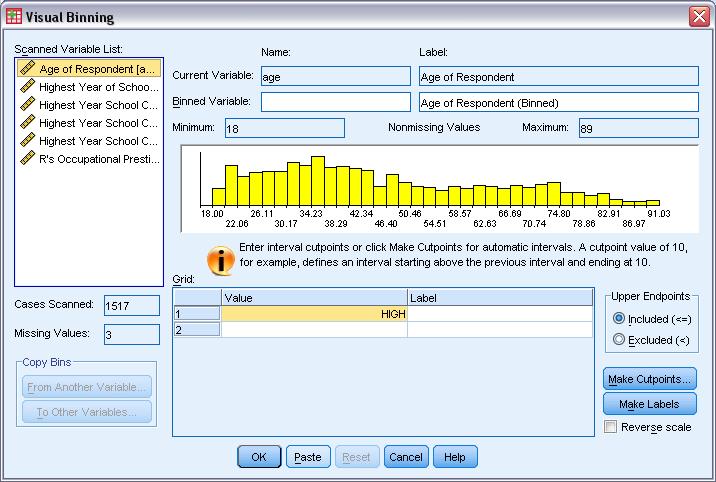Click the ruler icon beside Highest Year of Schoo...
The height and width of the screenshot is (482, 716).
28,87
